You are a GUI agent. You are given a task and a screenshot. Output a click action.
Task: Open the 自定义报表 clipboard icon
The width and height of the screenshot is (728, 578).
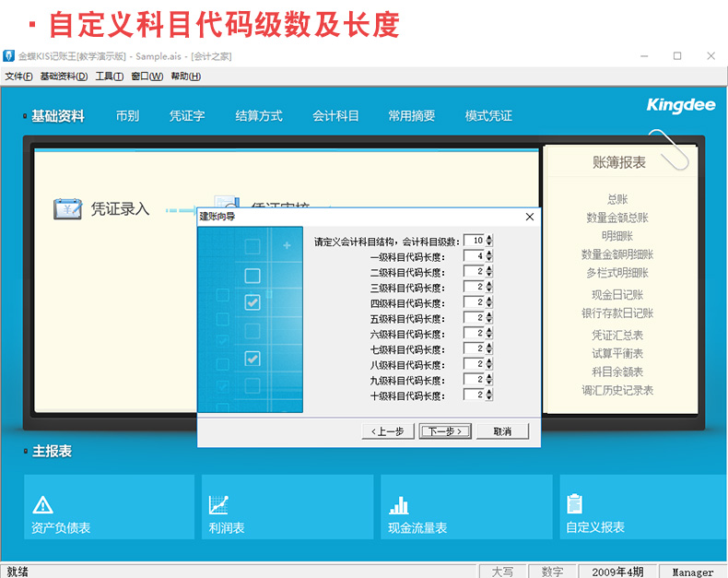575,504
